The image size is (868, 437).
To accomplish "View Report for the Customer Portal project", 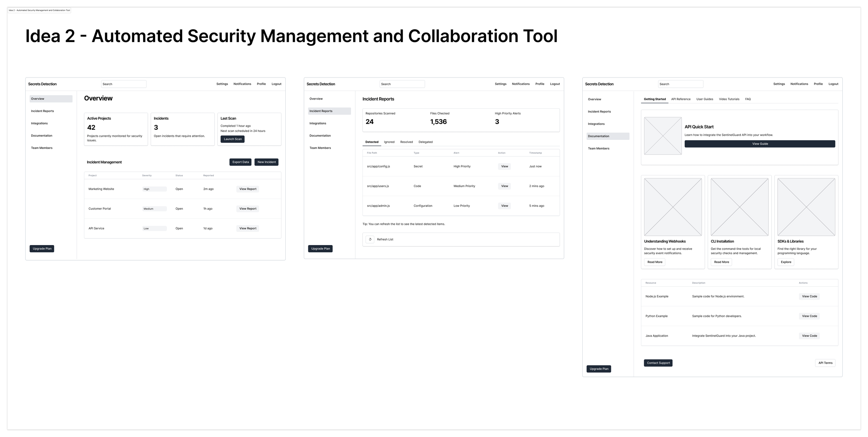I will pyautogui.click(x=247, y=208).
